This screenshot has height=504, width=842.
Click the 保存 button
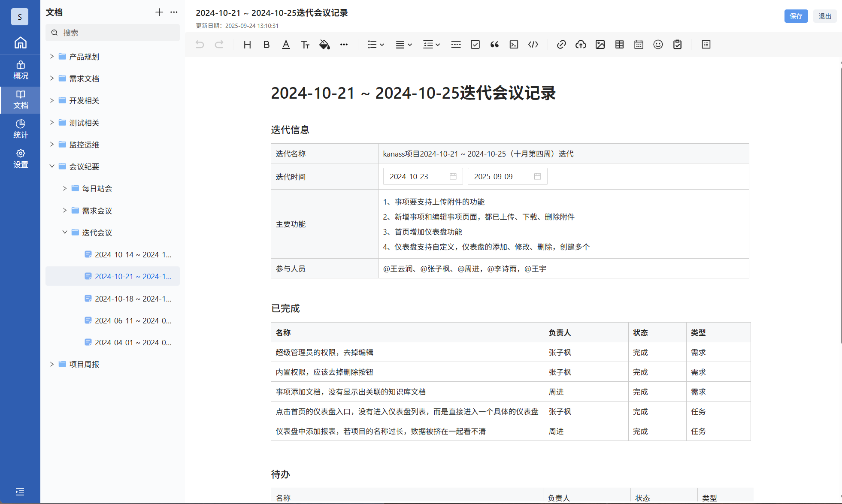point(796,16)
